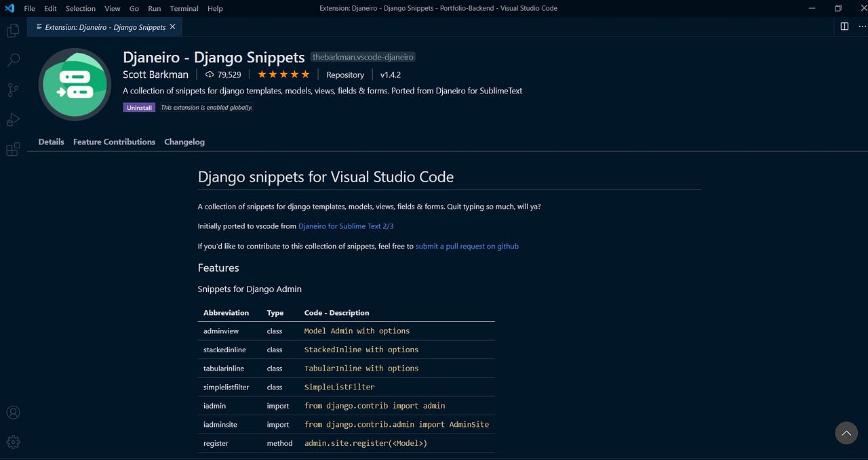Click the Split Editor icon
This screenshot has height=460, width=868.
click(x=843, y=26)
